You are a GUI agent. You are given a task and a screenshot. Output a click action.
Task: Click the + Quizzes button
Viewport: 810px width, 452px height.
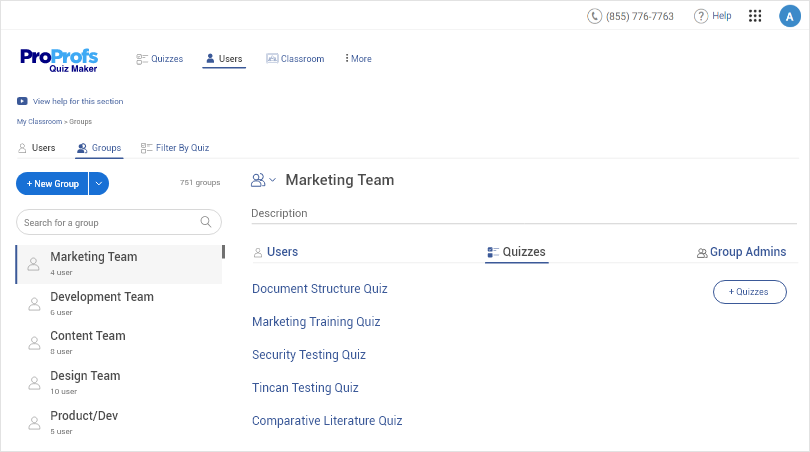pos(749,292)
